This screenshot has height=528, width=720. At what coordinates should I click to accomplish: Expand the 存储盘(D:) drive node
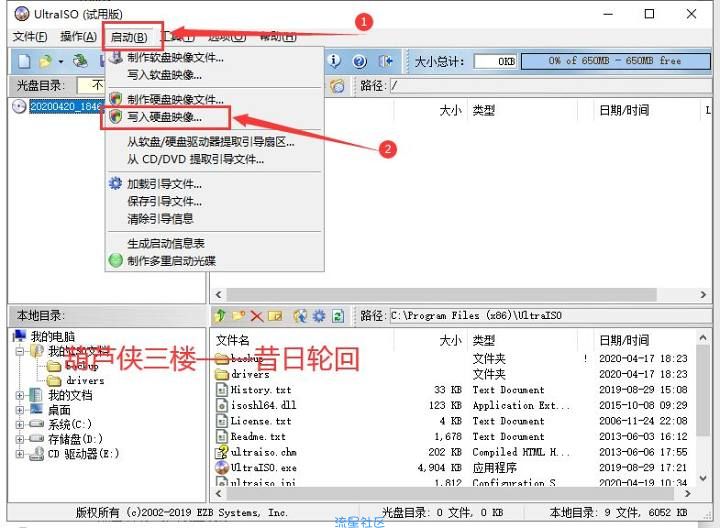coord(21,438)
